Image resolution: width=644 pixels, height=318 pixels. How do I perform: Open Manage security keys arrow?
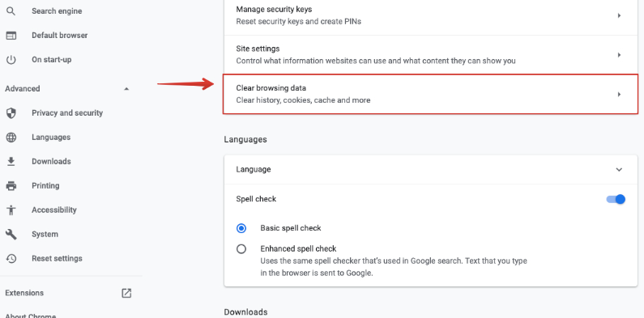coord(619,15)
